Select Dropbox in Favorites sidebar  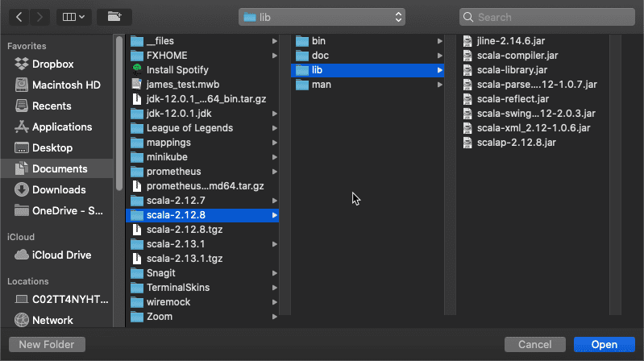click(x=52, y=64)
